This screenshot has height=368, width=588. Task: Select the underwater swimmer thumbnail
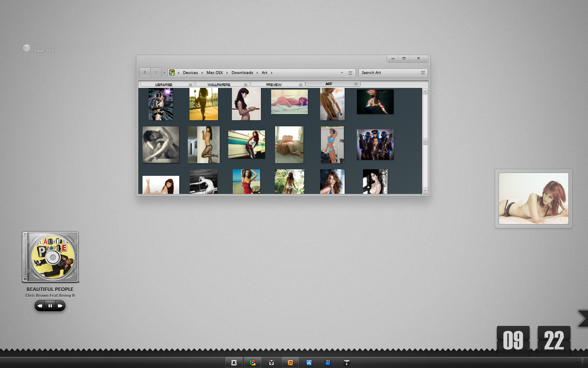click(x=375, y=102)
